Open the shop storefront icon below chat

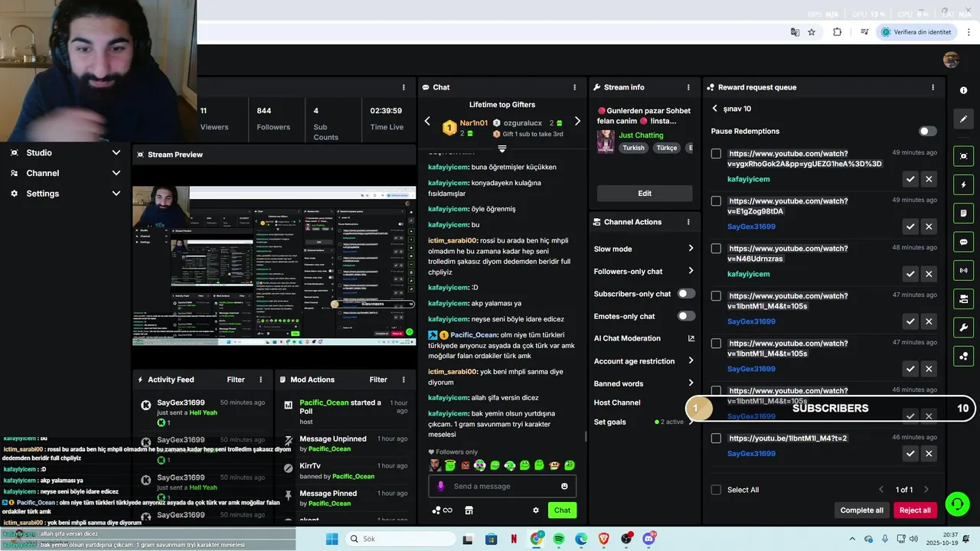469,510
